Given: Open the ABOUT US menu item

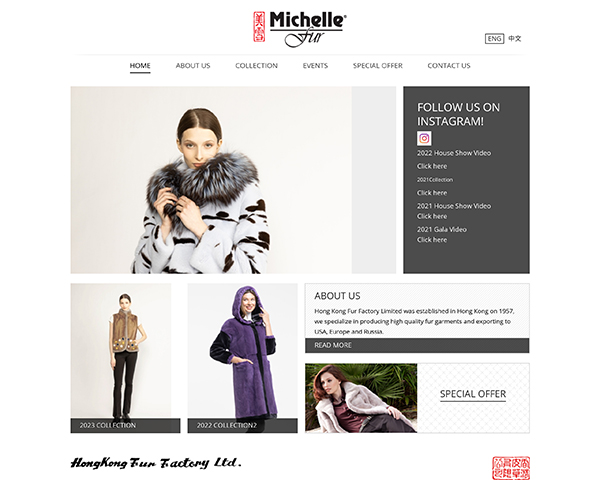Looking at the screenshot, I should click(193, 66).
